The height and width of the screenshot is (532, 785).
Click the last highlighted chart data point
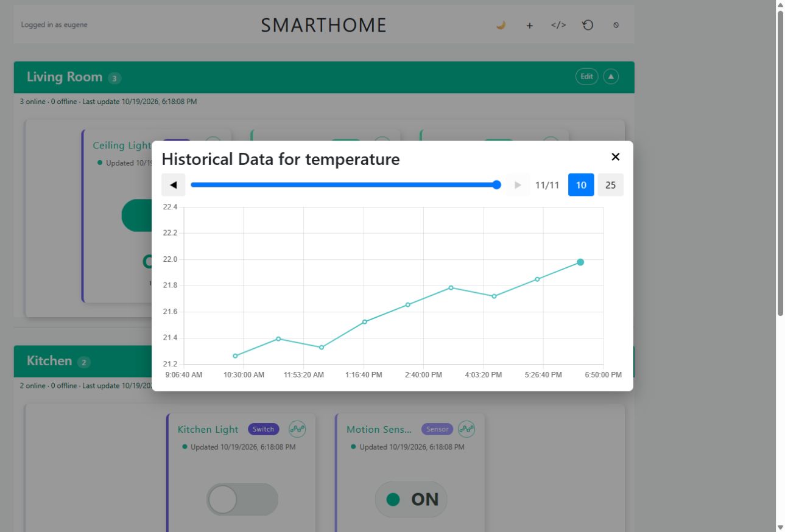coord(580,262)
